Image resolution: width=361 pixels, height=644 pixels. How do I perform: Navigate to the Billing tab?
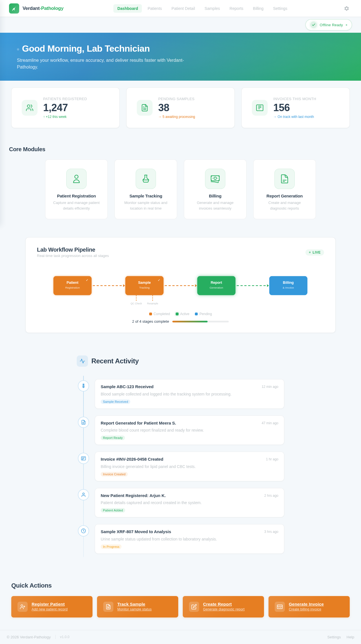pyautogui.click(x=258, y=8)
